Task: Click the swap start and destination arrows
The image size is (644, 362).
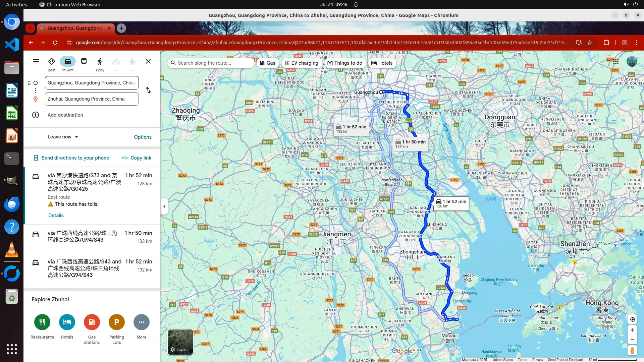Action: (148, 90)
